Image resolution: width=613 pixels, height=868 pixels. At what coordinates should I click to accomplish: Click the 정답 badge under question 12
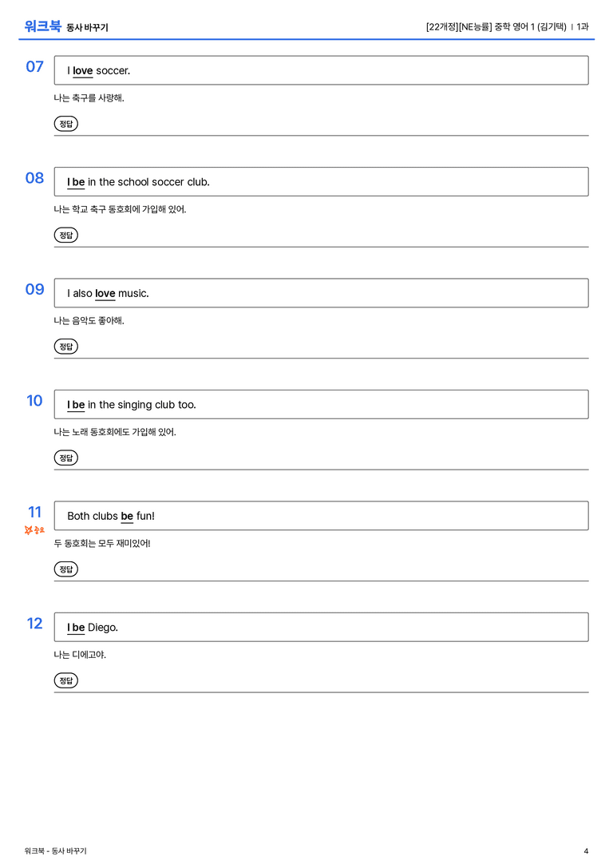point(65,680)
